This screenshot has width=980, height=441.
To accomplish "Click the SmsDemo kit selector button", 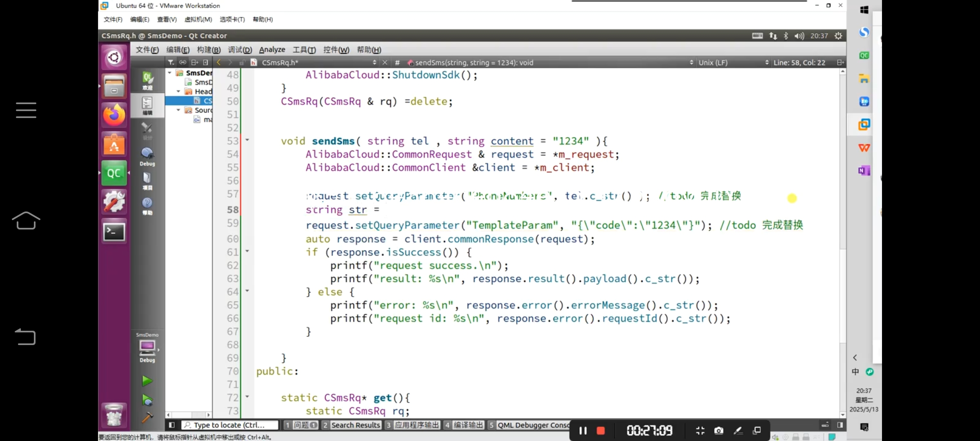I will (147, 348).
